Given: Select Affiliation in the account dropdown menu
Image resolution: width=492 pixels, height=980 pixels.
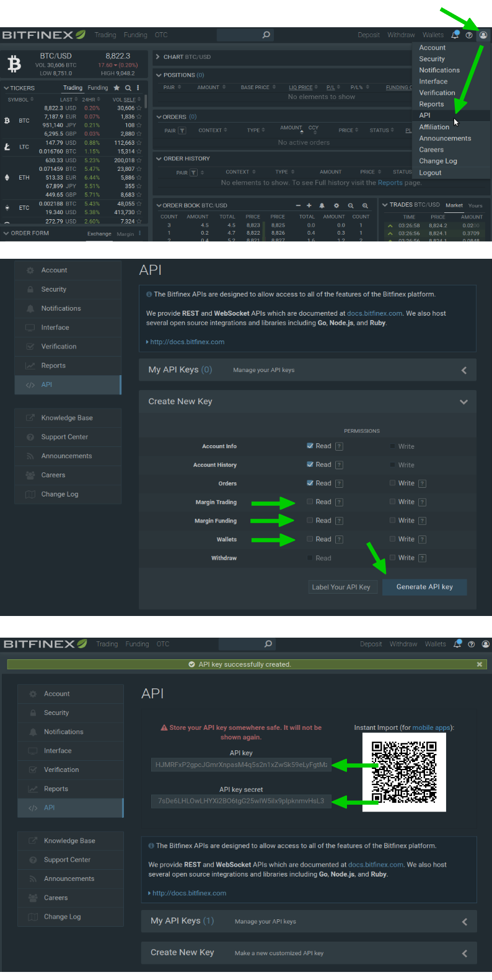Looking at the screenshot, I should (434, 127).
